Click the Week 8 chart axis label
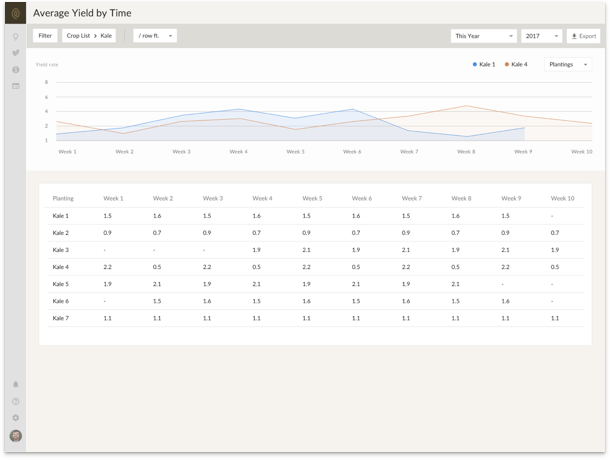610x460 pixels. 466,152
